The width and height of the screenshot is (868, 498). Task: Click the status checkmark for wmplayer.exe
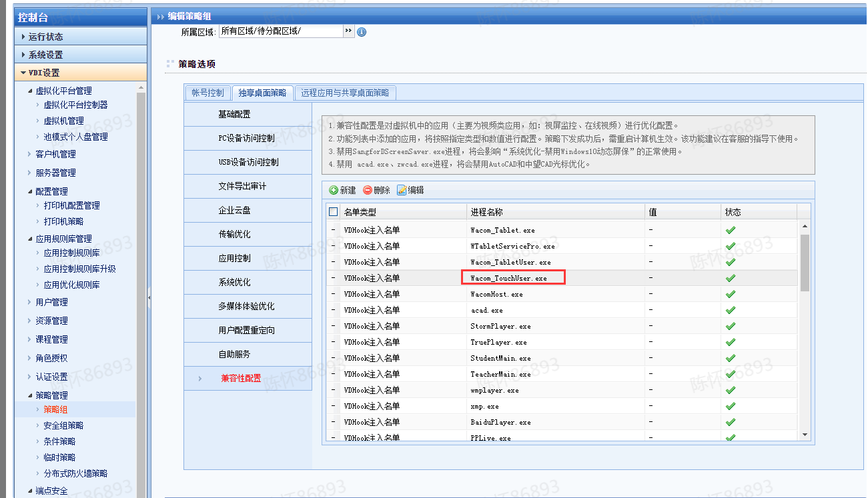(x=731, y=390)
